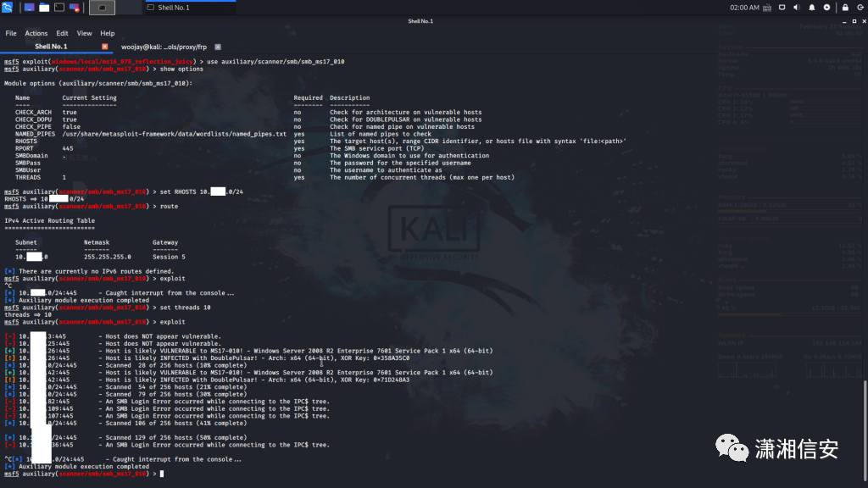
Task: Launch terminal emulator from panel
Action: pyautogui.click(x=58, y=7)
